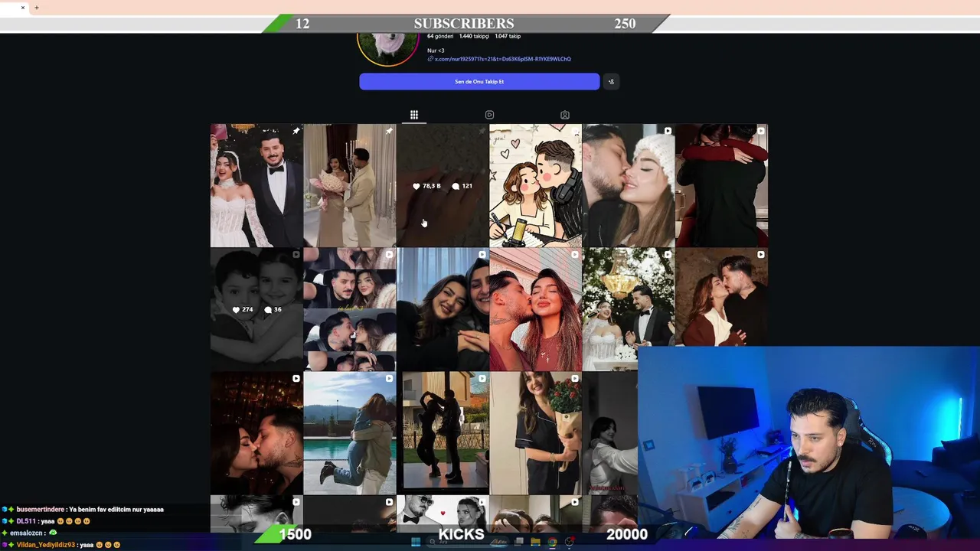The width and height of the screenshot is (980, 551).
Task: Click the '64 gönderi' post count
Action: (440, 36)
